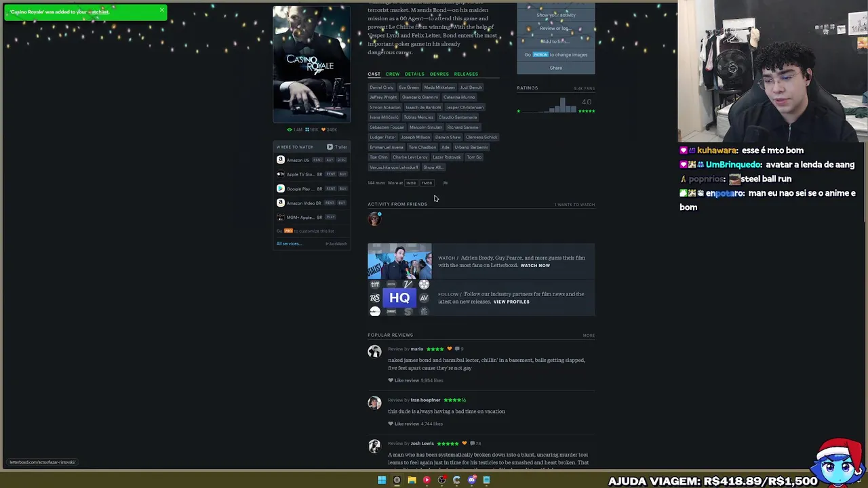Click the 4.0 average rating value
This screenshot has height=488, width=868.
coord(587,102)
